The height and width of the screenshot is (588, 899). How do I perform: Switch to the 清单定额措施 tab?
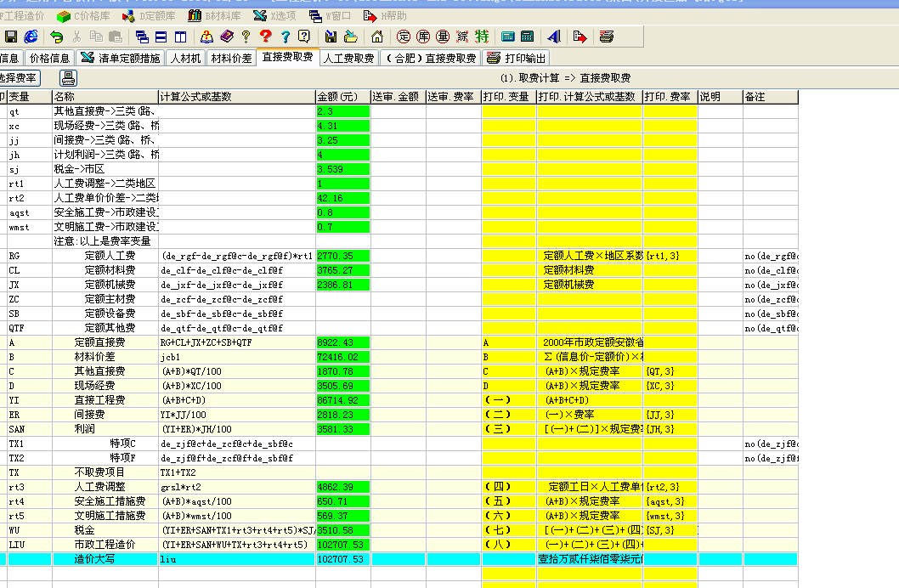tap(121, 58)
